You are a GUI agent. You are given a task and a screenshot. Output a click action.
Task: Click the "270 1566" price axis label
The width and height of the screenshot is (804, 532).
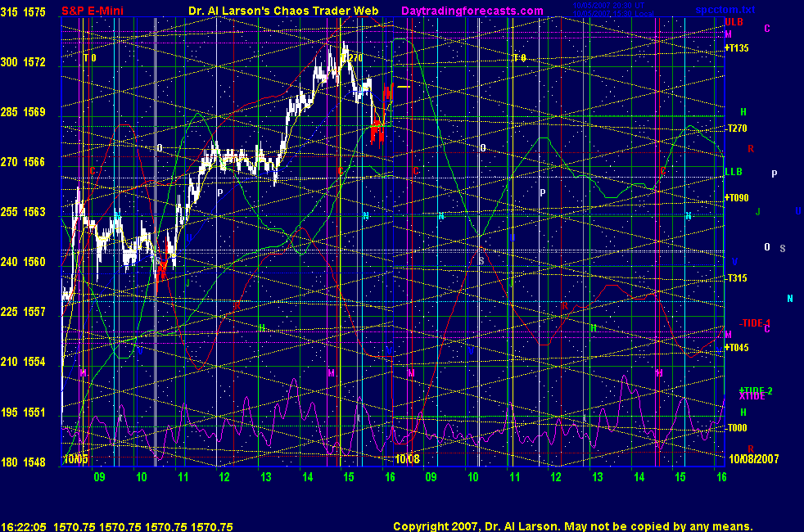pos(23,162)
